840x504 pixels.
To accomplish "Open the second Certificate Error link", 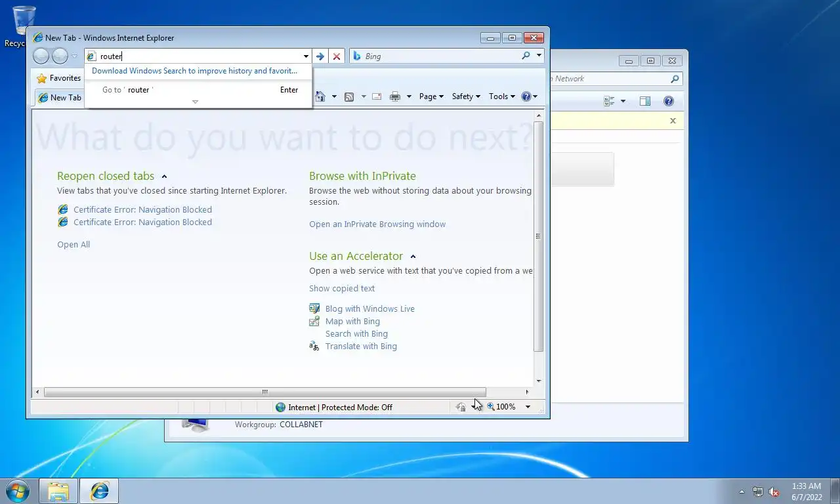I will (142, 222).
